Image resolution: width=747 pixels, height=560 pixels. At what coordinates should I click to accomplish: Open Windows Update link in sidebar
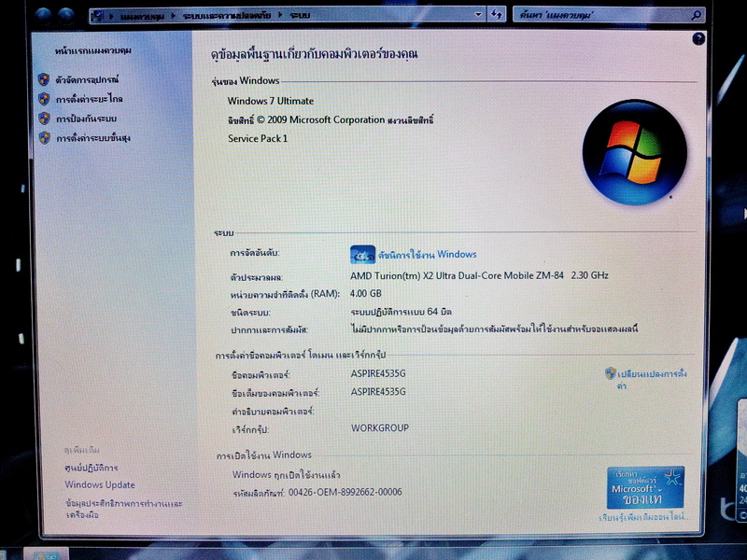[x=100, y=484]
